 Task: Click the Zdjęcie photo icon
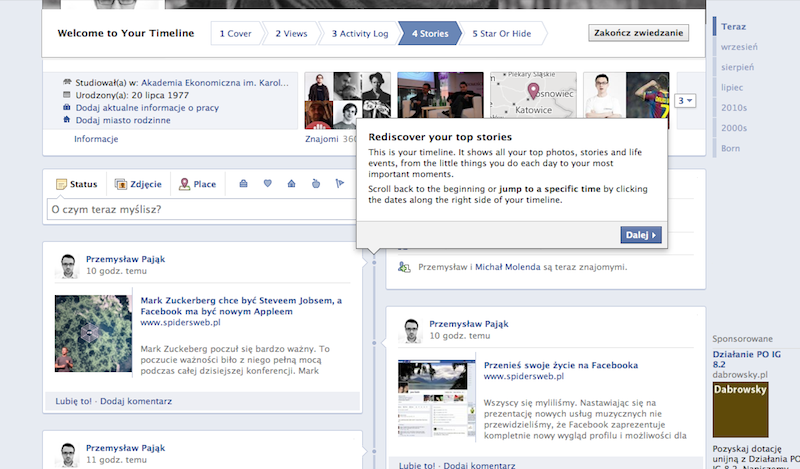120,184
